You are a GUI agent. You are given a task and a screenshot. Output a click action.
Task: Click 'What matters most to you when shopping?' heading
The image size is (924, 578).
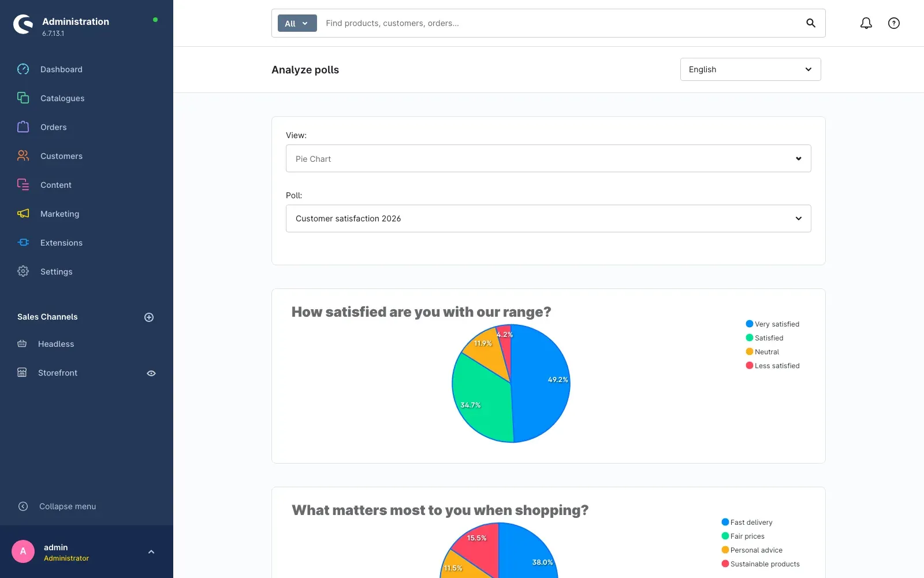point(440,510)
